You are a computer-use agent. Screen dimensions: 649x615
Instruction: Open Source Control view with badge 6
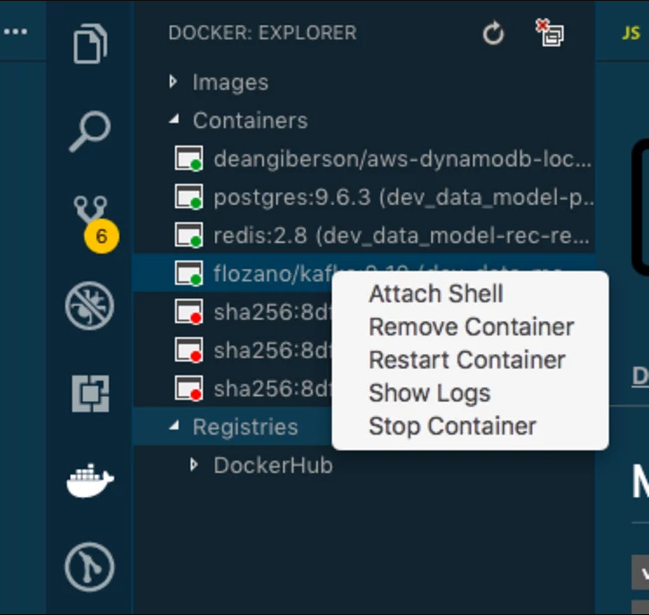click(96, 224)
